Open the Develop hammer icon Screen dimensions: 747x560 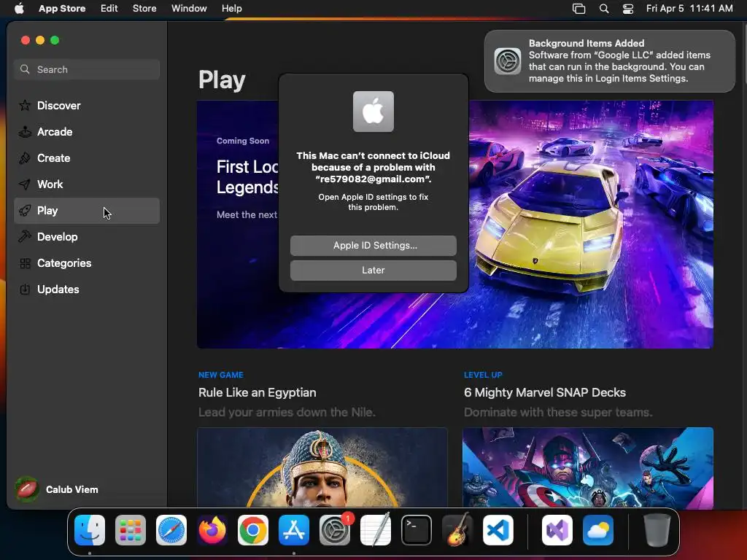point(25,236)
